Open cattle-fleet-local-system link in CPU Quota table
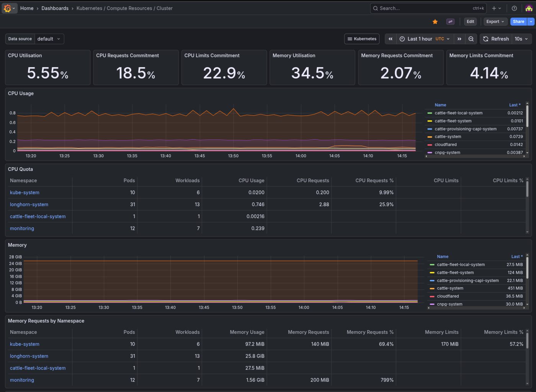The height and width of the screenshot is (392, 536). (38, 216)
